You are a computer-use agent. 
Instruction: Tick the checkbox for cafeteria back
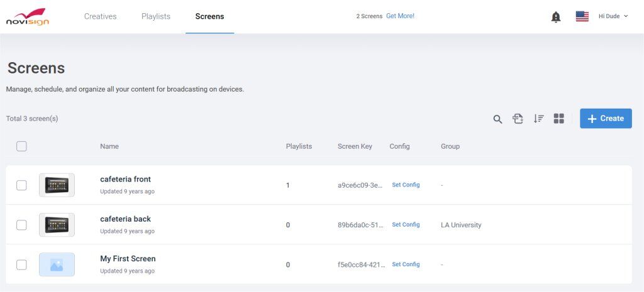coord(21,225)
